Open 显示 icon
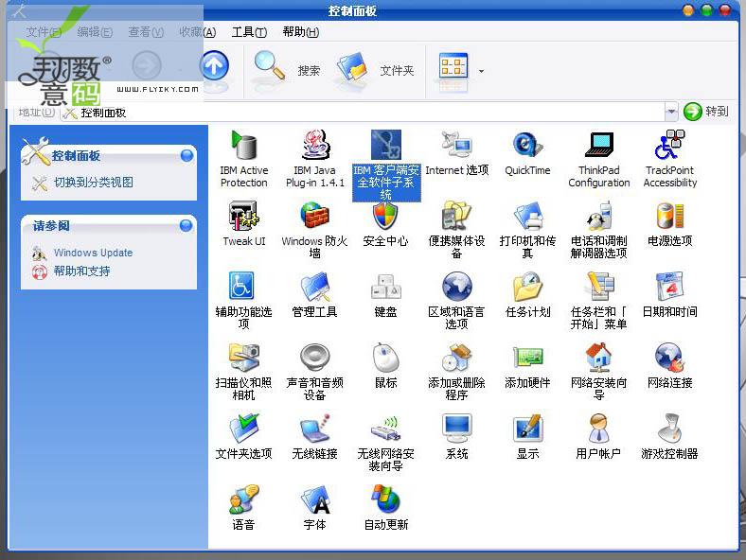Viewport: 746px width, 560px height. click(x=527, y=429)
